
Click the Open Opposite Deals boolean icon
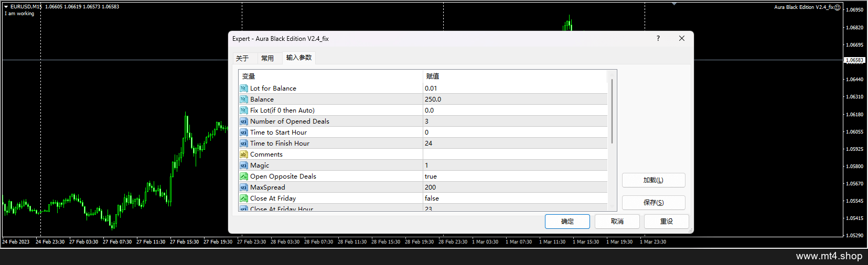[243, 176]
